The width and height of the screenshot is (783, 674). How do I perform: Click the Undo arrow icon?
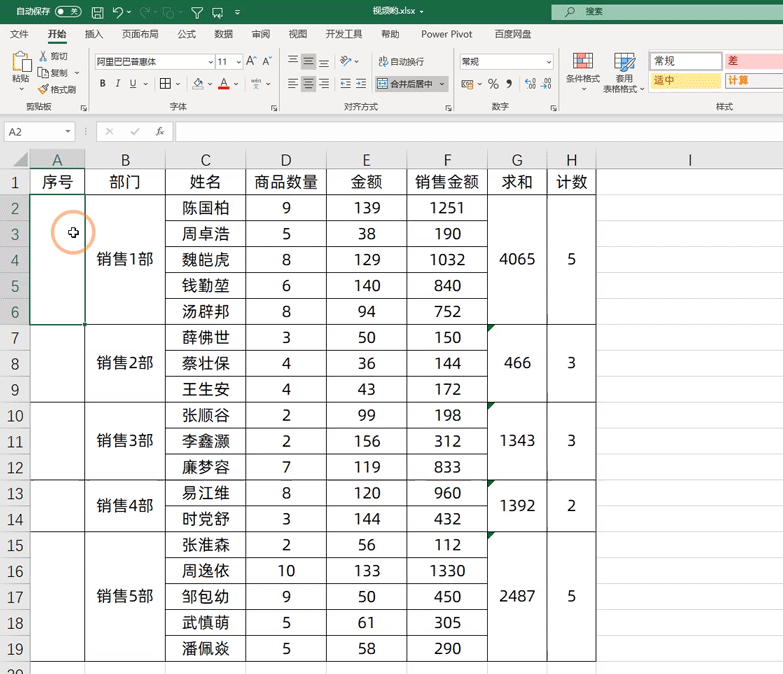click(x=118, y=12)
